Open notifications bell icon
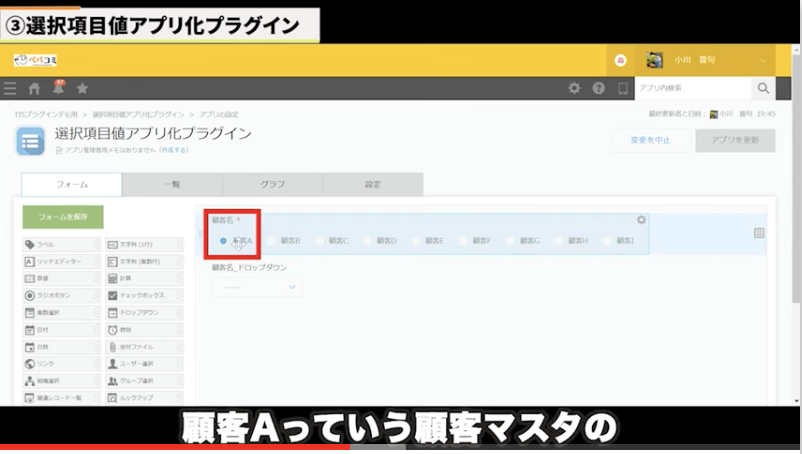Screen dimensions: 802x454 click(58, 89)
